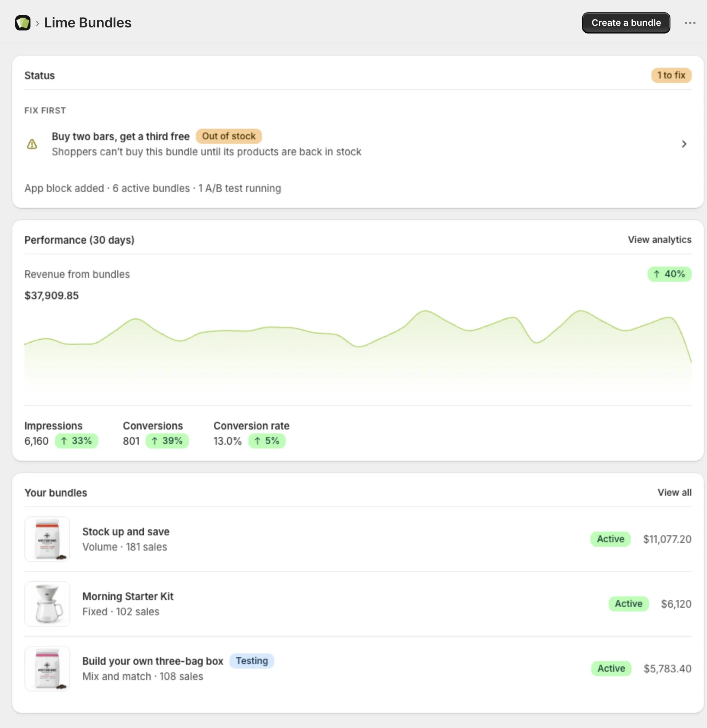Open the View all bundles link
Screen dimensions: 707x728
[x=674, y=492]
